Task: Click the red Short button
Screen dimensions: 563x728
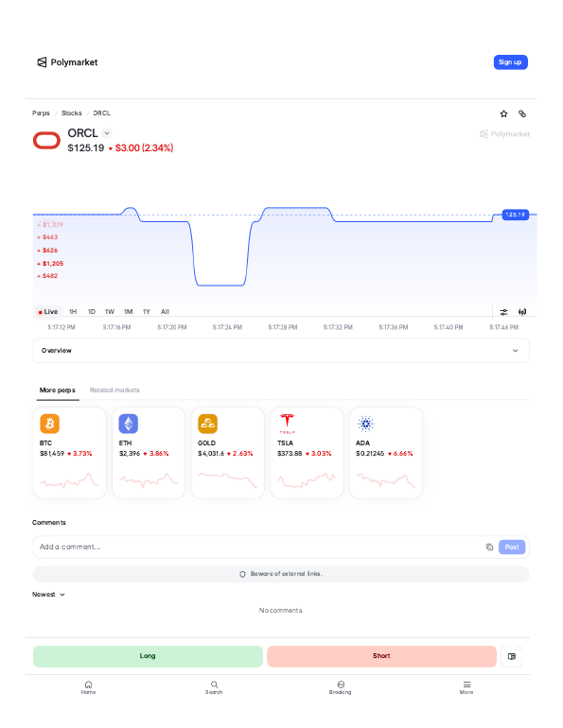Action: (x=381, y=656)
